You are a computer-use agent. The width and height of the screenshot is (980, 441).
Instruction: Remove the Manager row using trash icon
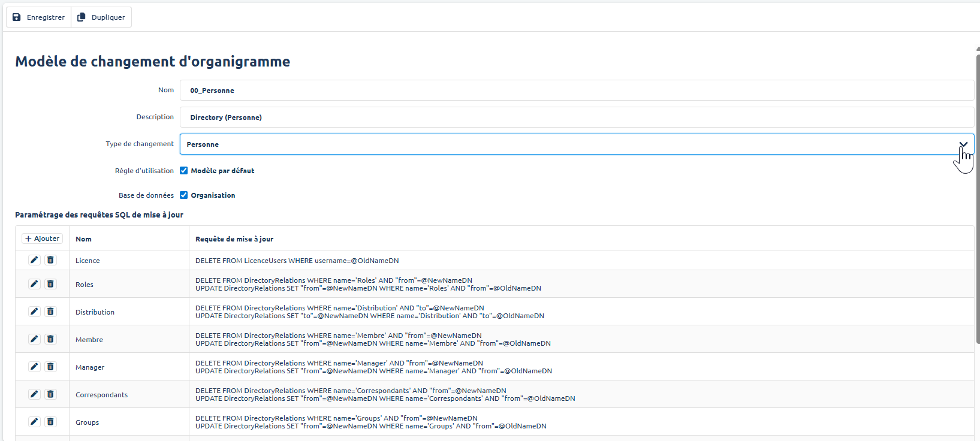coord(50,367)
